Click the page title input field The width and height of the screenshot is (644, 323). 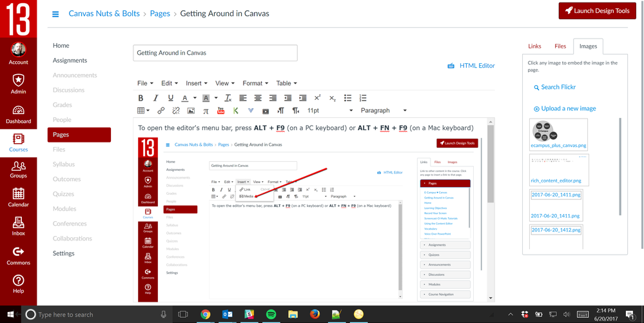coord(215,53)
